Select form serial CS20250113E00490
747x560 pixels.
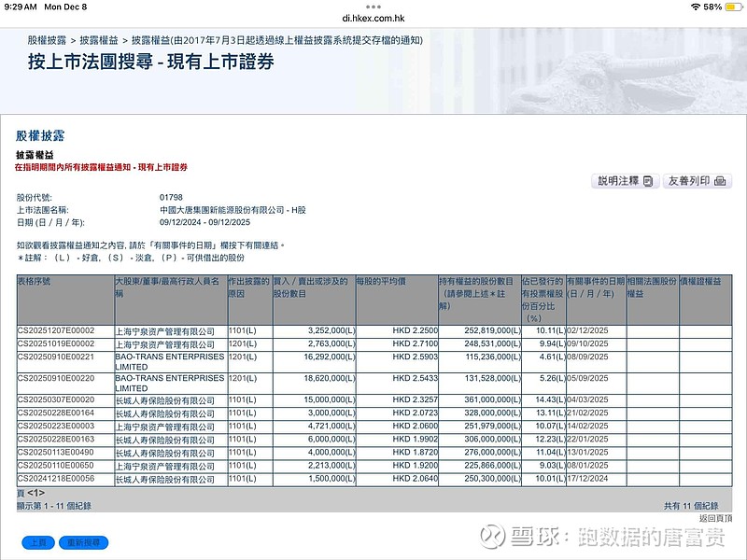point(56,452)
